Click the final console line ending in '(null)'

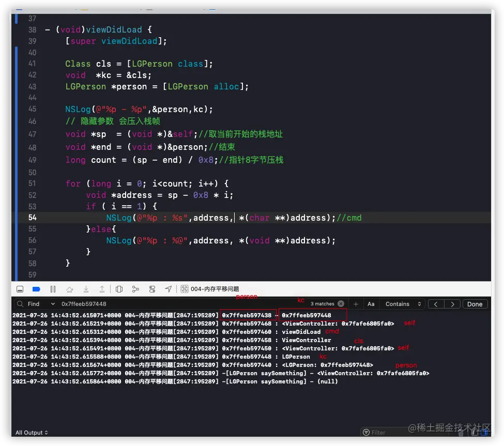tap(175, 381)
